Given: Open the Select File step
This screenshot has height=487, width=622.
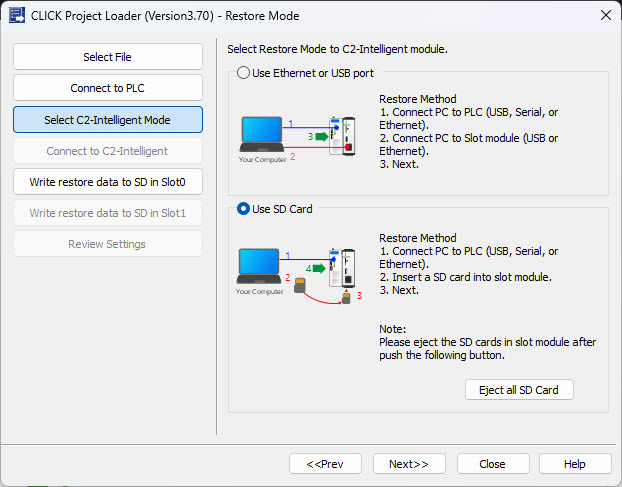Looking at the screenshot, I should click(x=108, y=57).
